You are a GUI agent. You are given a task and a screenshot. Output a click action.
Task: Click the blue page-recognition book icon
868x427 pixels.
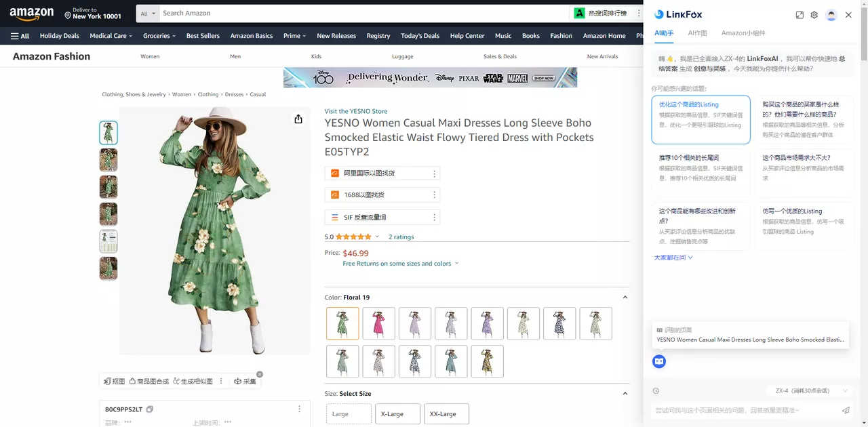[659, 362]
